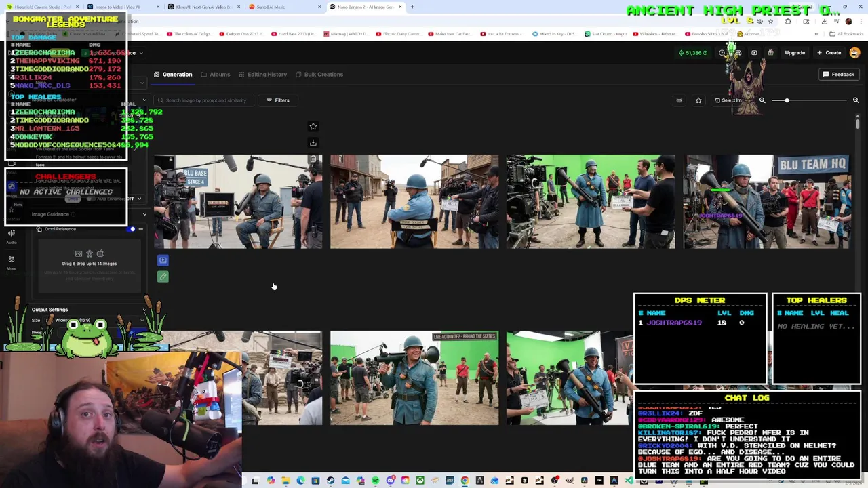Collapse the Output Settings section

(144, 310)
